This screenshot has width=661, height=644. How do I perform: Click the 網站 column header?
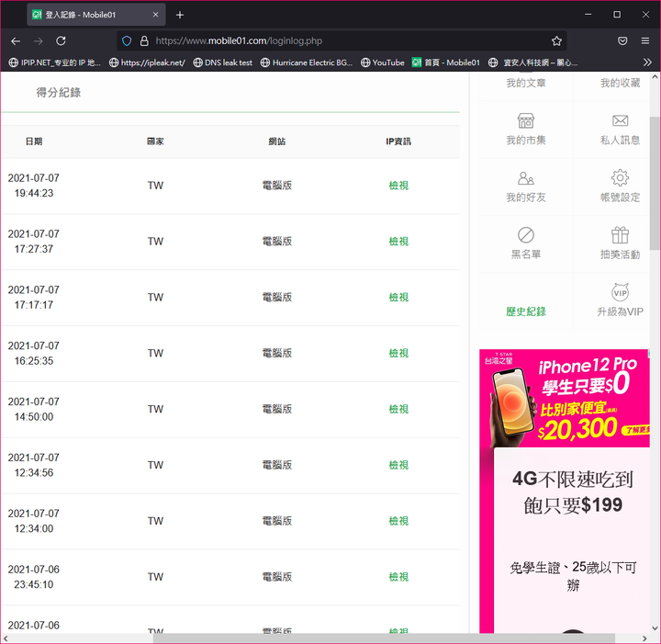pos(277,141)
